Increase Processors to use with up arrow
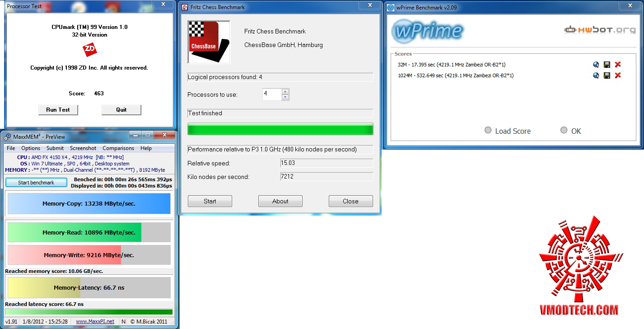The height and width of the screenshot is (329, 644). tap(285, 92)
